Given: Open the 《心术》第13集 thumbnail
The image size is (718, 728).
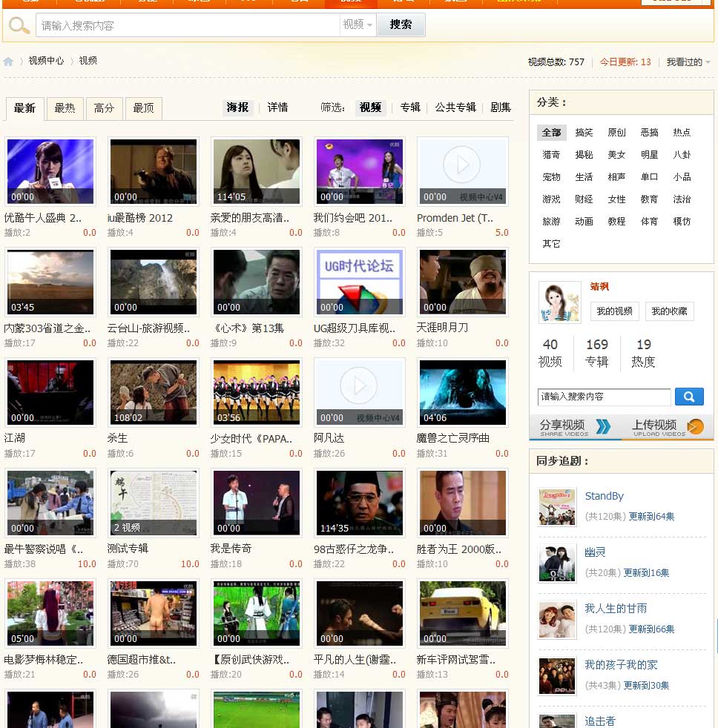Looking at the screenshot, I should point(257,282).
